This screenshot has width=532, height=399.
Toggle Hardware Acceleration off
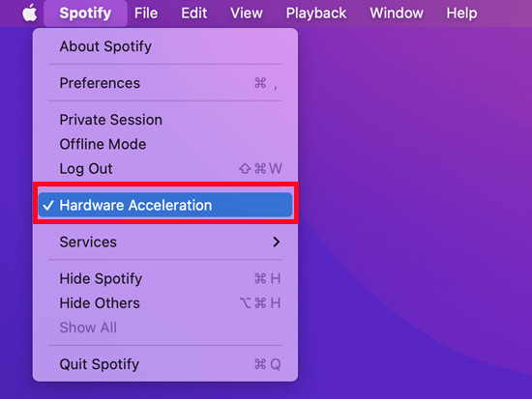(x=165, y=205)
